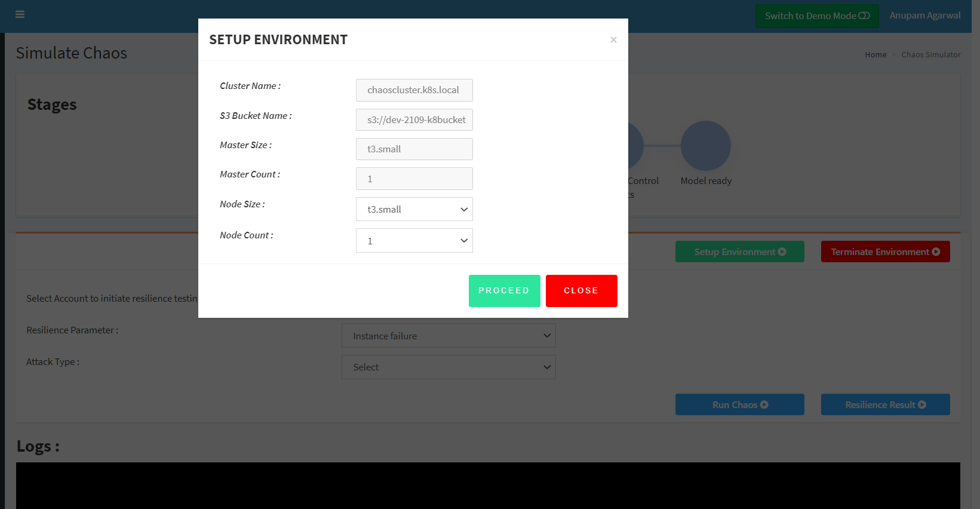The height and width of the screenshot is (509, 980).
Task: Click the Master Count field
Action: coord(414,179)
